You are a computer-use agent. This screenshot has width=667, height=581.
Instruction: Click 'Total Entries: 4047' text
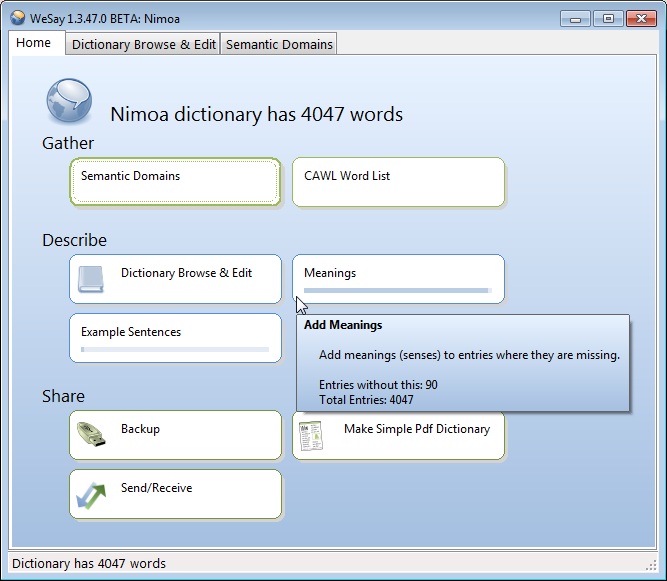[366, 400]
